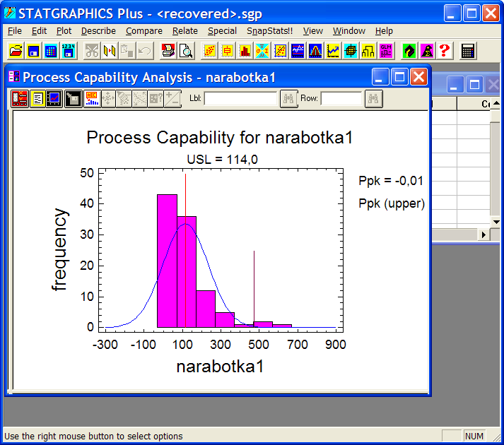Open the Describe menu
The height and width of the screenshot is (445, 504).
98,31
